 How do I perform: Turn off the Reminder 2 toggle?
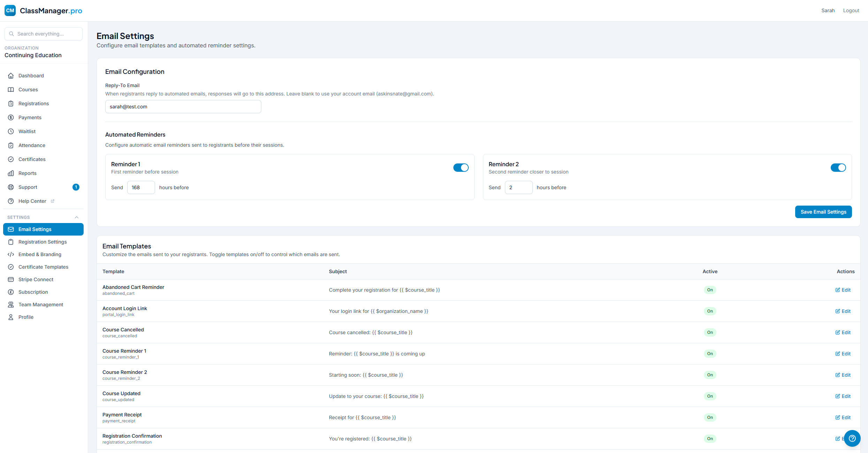click(838, 168)
